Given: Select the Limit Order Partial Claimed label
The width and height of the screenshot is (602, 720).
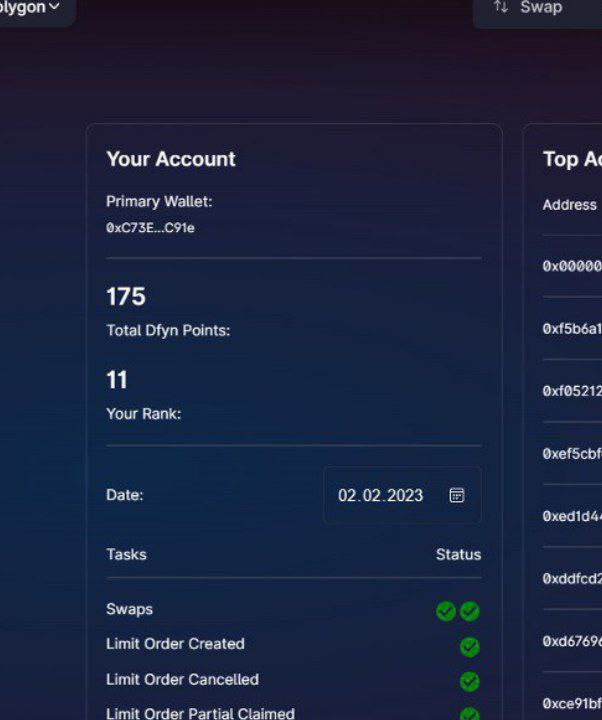Looking at the screenshot, I should [200, 714].
